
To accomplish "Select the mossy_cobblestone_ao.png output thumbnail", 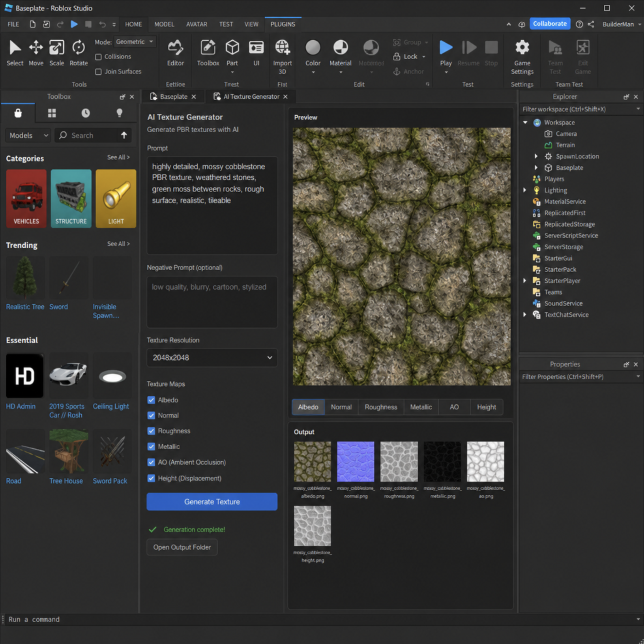I will click(x=485, y=462).
